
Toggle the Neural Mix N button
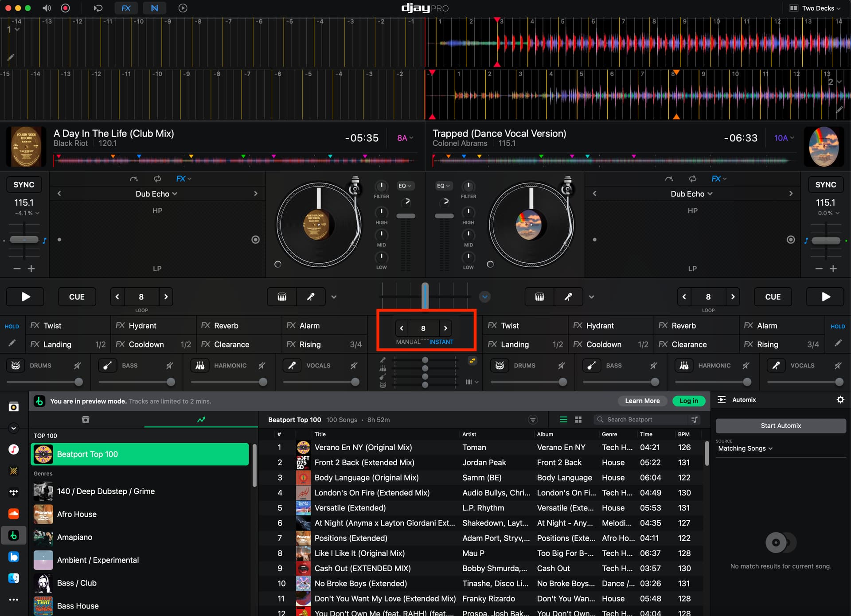(x=154, y=8)
